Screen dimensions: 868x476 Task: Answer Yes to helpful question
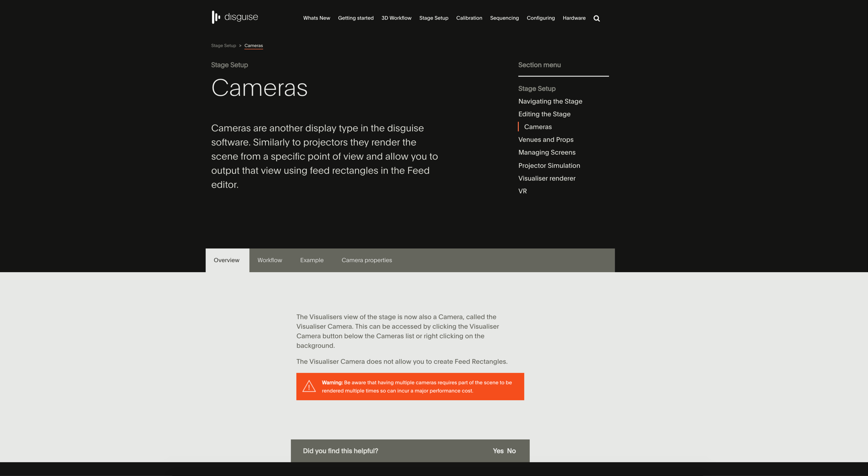498,451
